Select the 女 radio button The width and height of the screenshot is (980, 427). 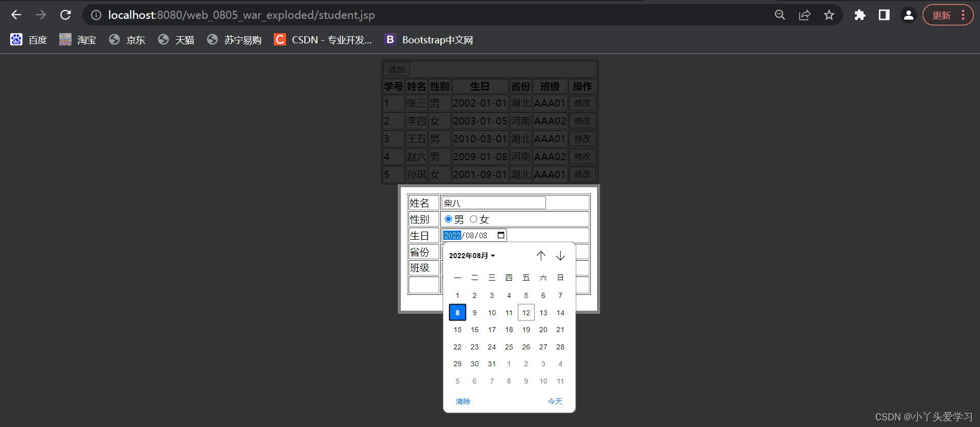tap(473, 219)
